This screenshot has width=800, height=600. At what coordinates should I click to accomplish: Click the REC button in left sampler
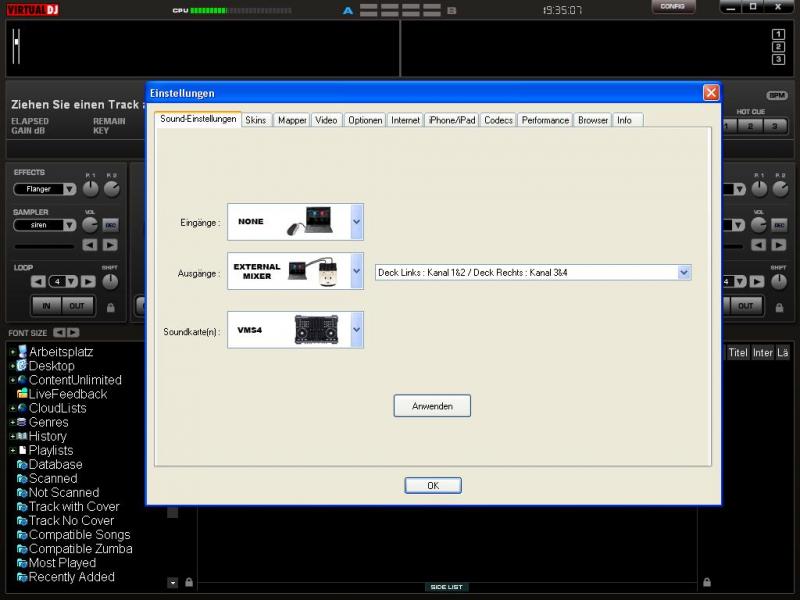tap(110, 226)
